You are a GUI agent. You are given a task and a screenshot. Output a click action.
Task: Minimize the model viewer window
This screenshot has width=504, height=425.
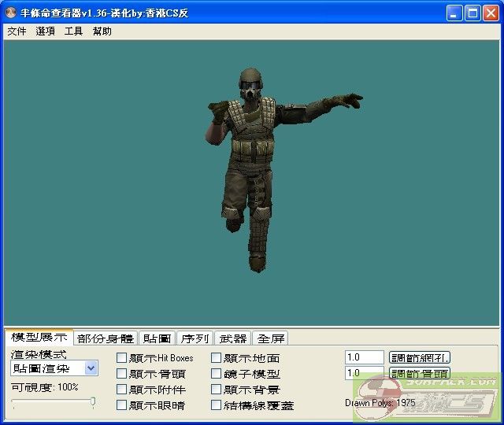click(x=455, y=13)
